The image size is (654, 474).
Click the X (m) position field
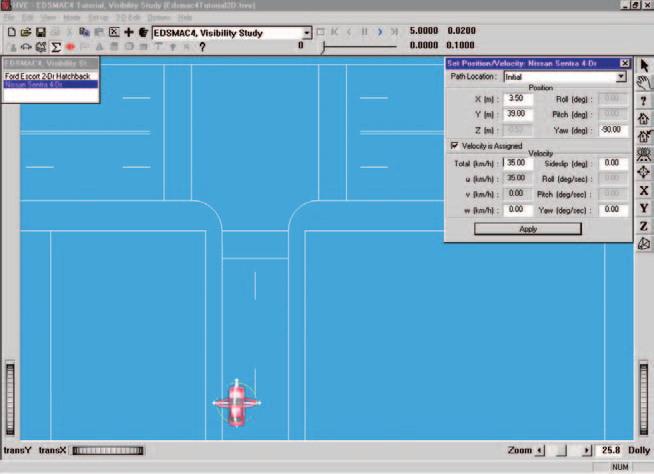(518, 99)
